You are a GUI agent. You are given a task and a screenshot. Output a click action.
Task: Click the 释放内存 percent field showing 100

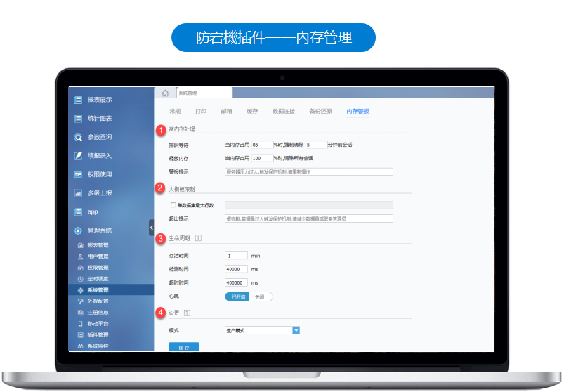click(262, 158)
